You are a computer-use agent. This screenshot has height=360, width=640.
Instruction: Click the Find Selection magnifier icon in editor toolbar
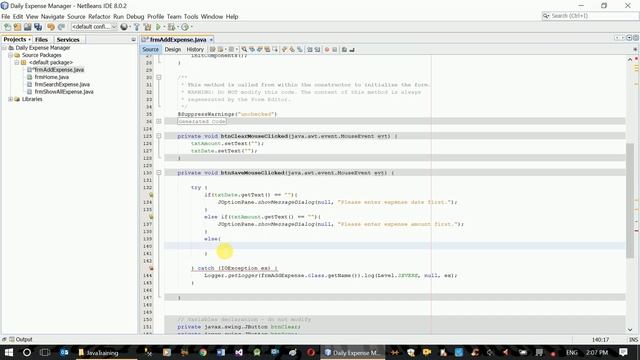pos(244,49)
